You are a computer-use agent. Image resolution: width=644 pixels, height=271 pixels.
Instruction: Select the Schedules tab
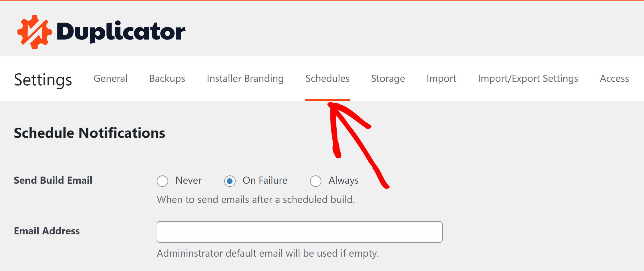[327, 78]
